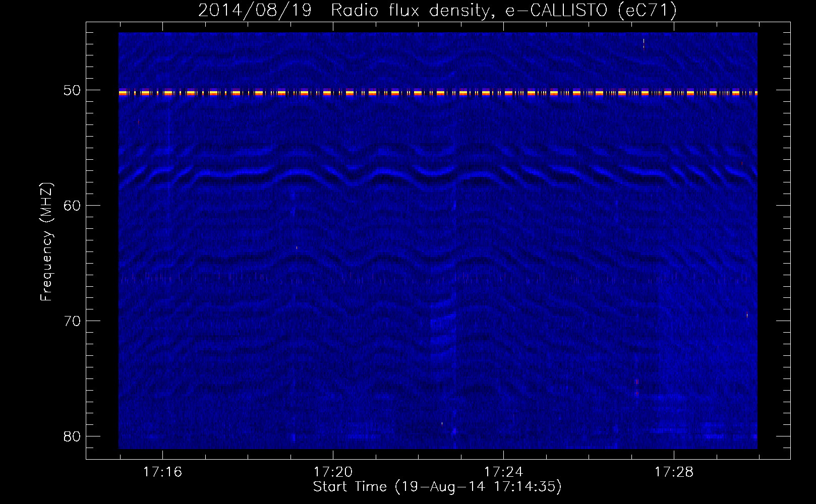816x504 pixels.
Task: Click the '17:20' time tick label
Action: tap(333, 472)
